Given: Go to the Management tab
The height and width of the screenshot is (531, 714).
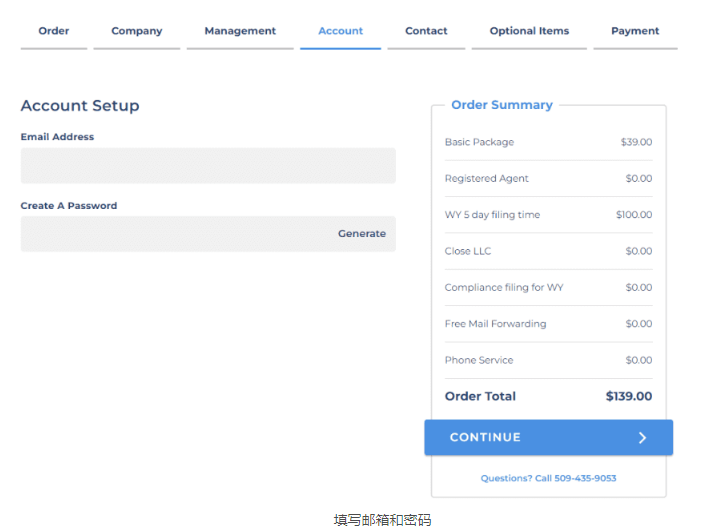Looking at the screenshot, I should [x=240, y=31].
